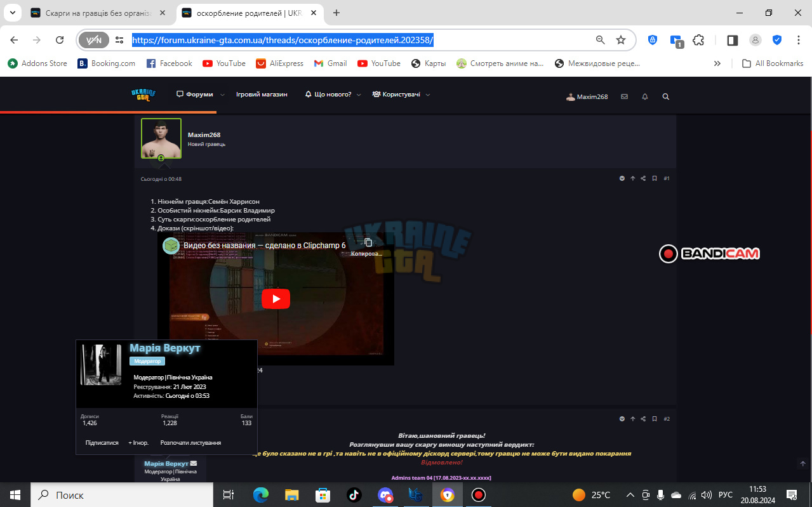Expand the Форуми menu chevron
The image size is (812, 507).
222,95
